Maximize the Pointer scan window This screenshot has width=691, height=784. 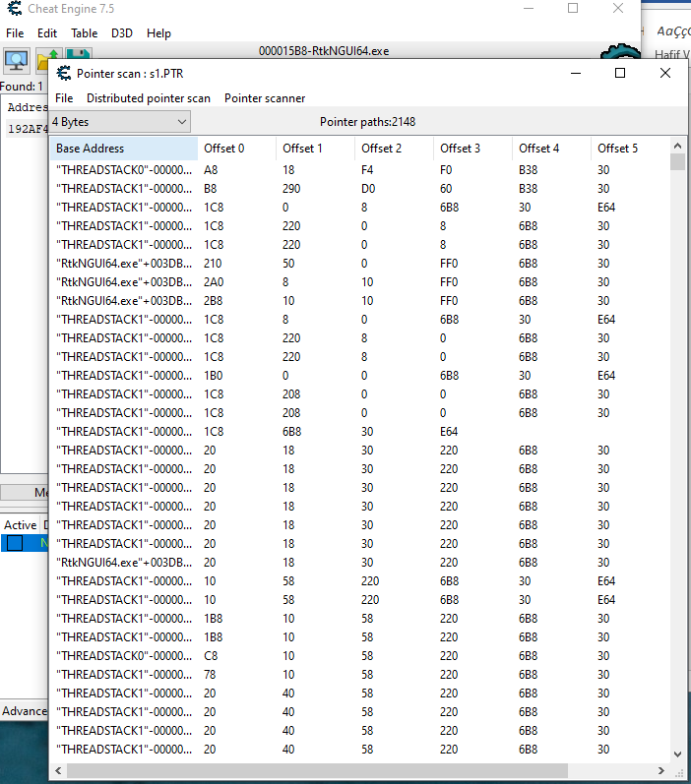coord(620,73)
